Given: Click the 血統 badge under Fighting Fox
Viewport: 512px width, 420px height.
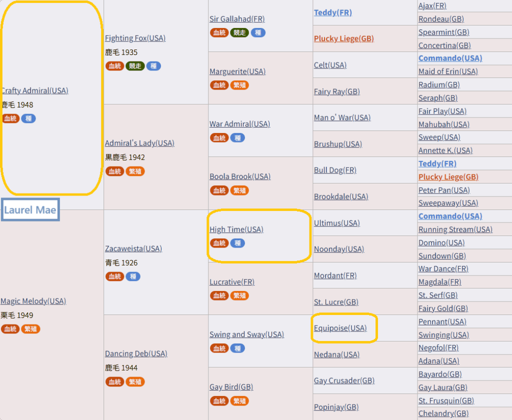Looking at the screenshot, I should point(114,66).
